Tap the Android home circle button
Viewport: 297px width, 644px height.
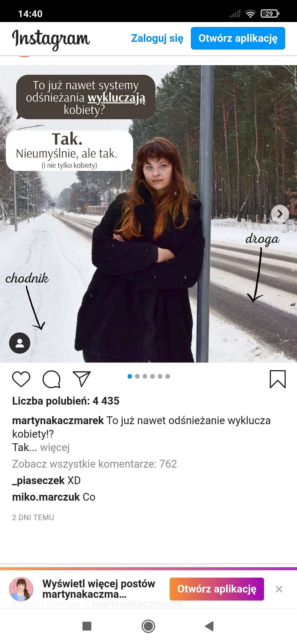148,626
